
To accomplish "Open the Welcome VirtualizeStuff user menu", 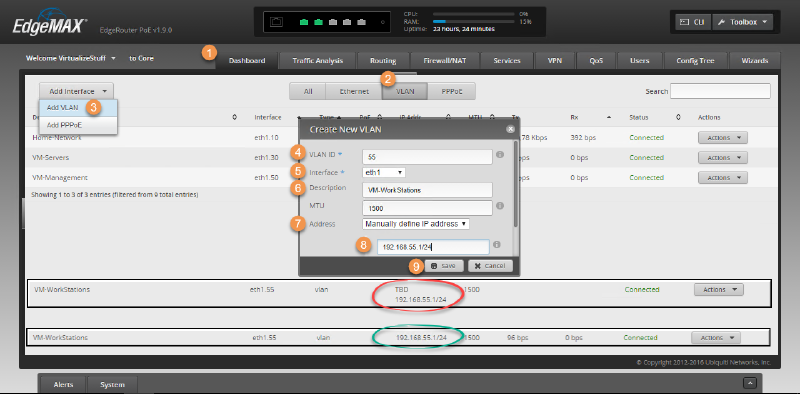I will point(71,58).
